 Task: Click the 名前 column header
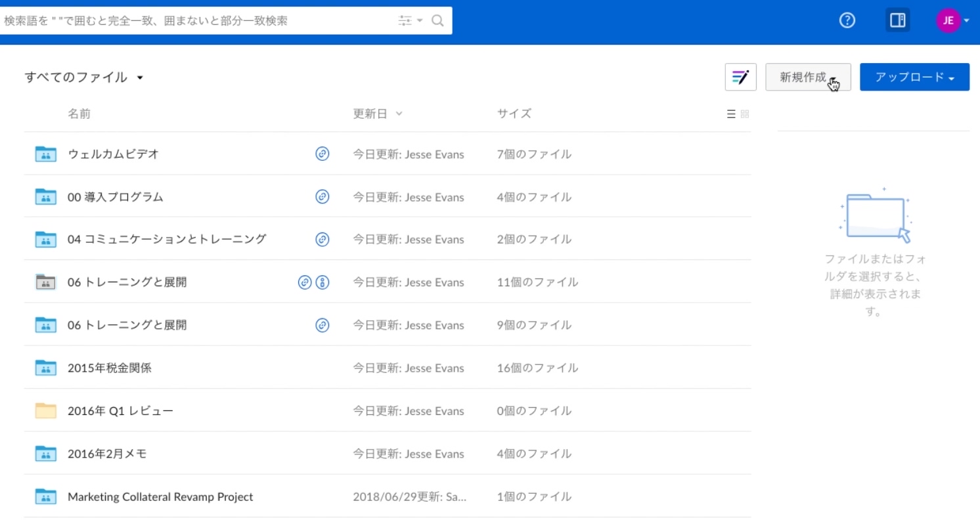point(80,113)
